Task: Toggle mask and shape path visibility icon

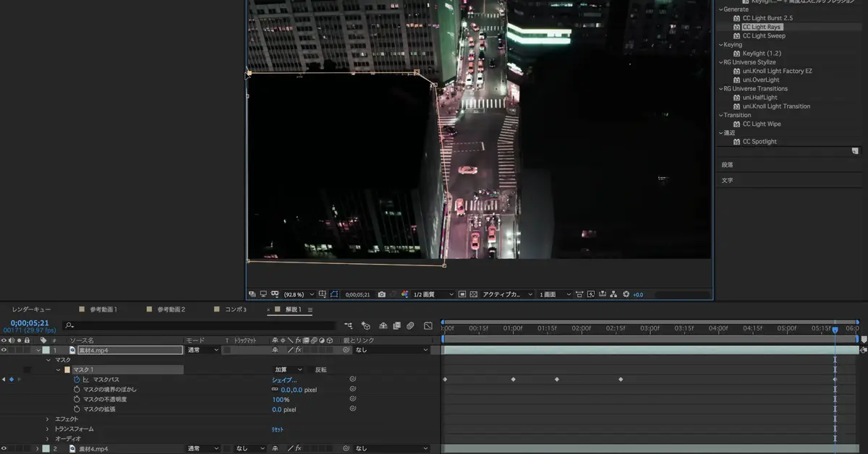Action: pos(334,295)
